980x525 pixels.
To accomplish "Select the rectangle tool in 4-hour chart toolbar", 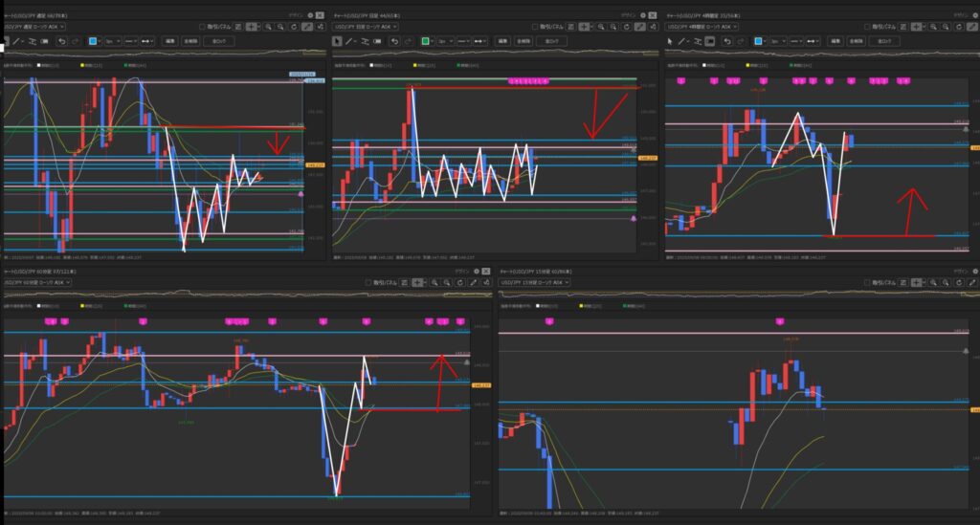I will point(709,41).
